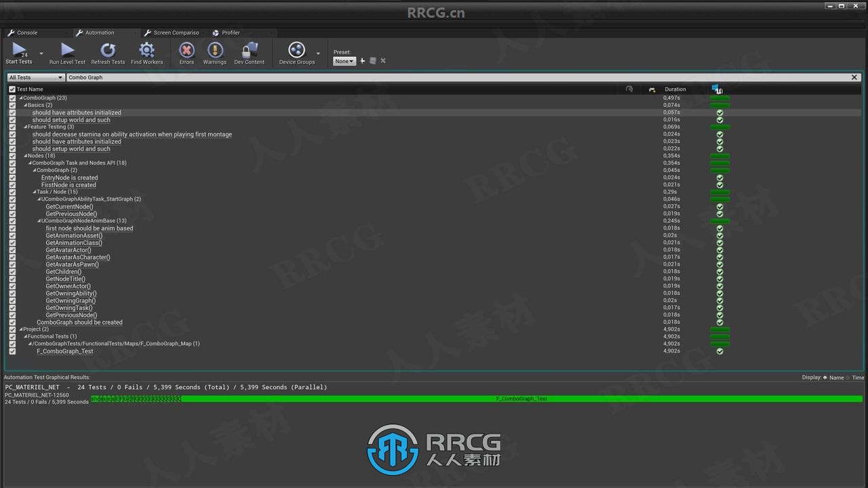The image size is (868, 488).
Task: Select 'ComboGraph should be created' test
Action: click(x=79, y=322)
